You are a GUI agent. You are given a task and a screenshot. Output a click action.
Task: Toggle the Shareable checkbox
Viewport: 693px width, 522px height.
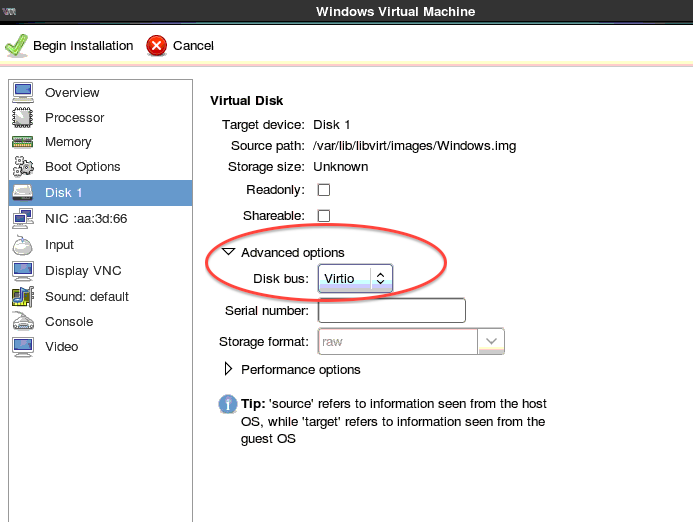(324, 216)
